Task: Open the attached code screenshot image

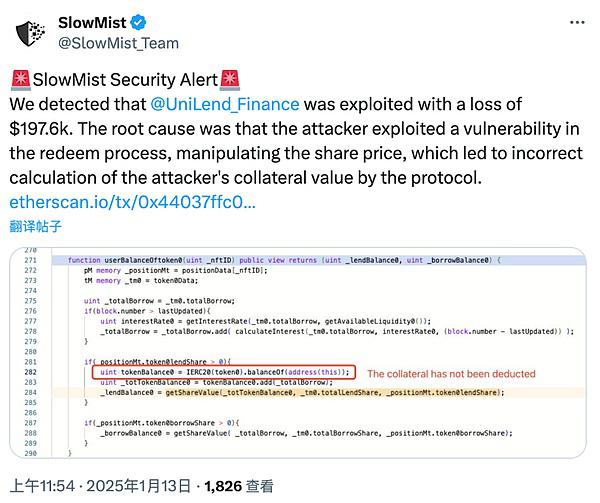Action: (x=298, y=352)
